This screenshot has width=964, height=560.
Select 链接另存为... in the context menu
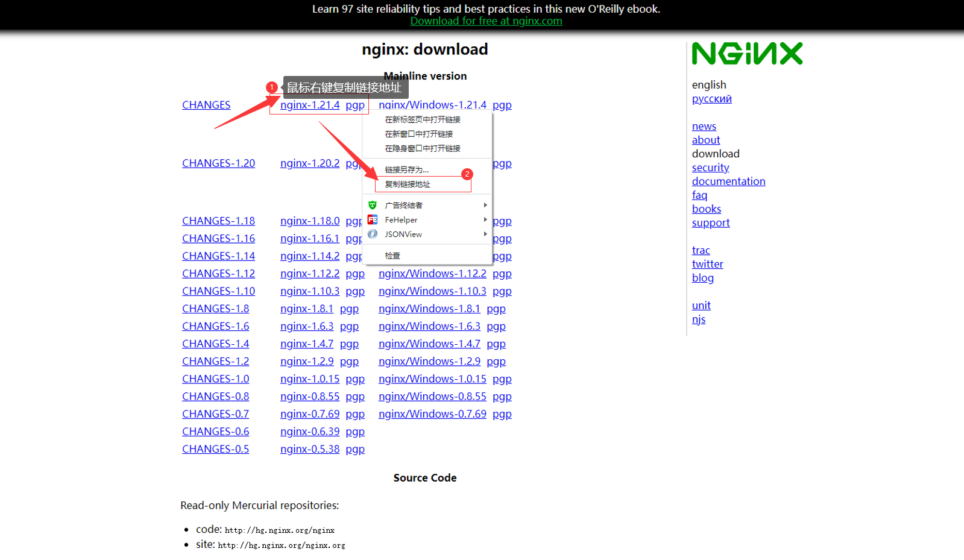coord(407,170)
